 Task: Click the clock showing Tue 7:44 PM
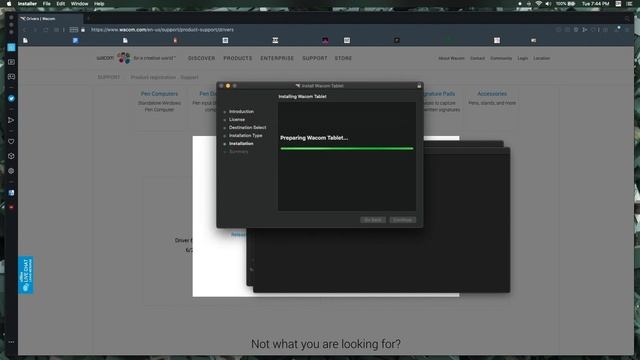(596, 4)
